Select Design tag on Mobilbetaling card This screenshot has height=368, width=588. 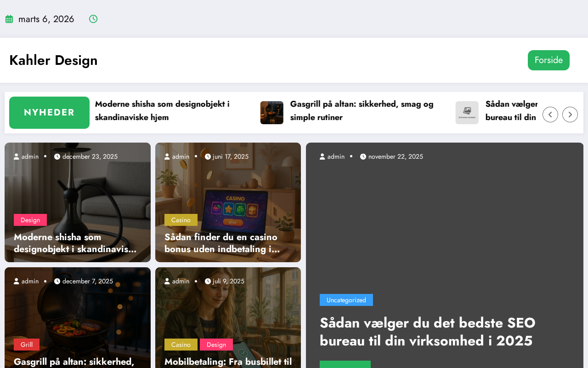[x=216, y=345]
